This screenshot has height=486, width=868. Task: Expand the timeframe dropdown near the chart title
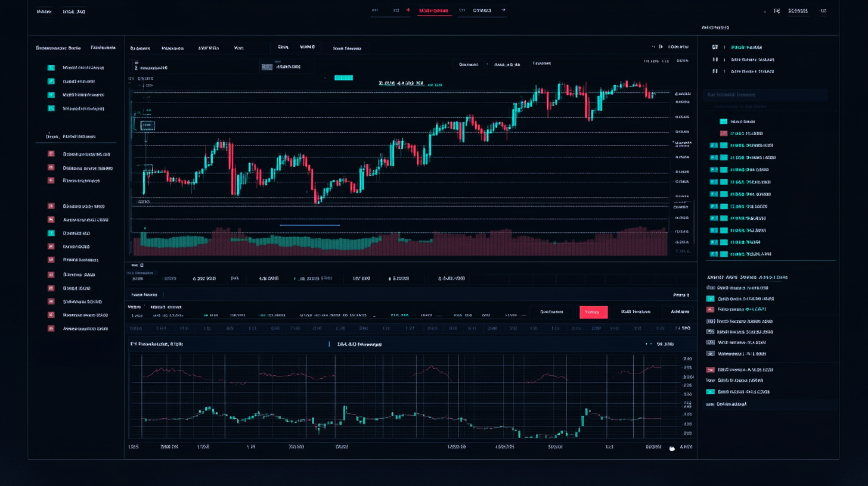pyautogui.click(x=468, y=63)
